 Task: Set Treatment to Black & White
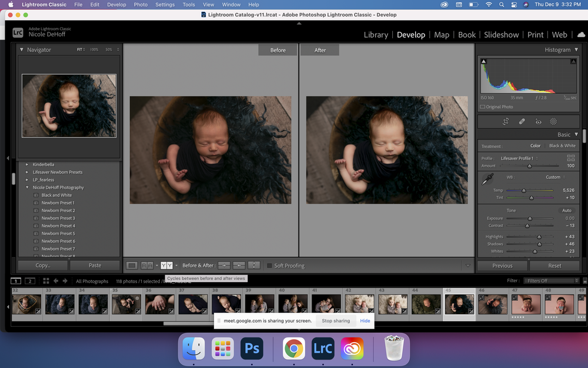point(562,145)
